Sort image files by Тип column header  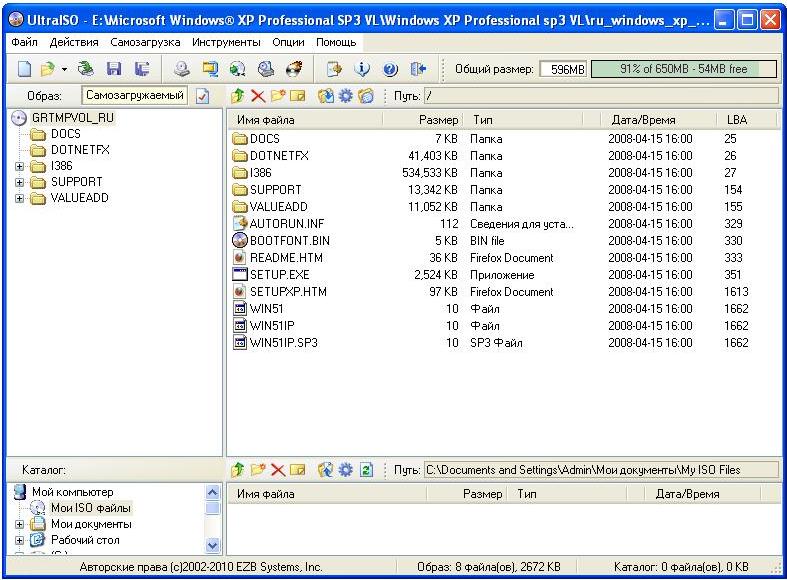click(523, 120)
